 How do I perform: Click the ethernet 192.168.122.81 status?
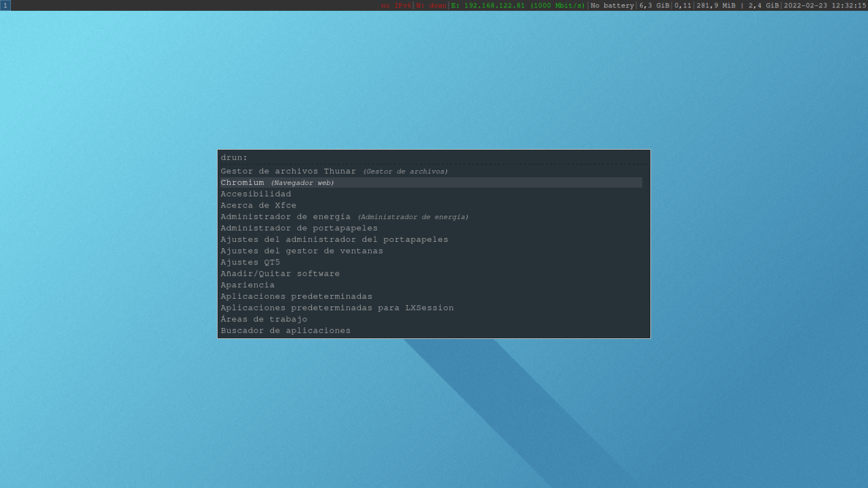518,5
